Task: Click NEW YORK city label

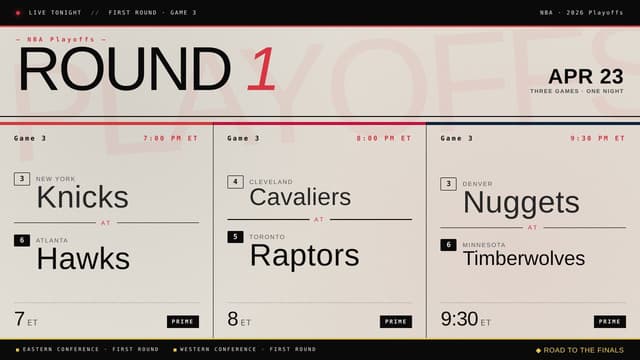Action: point(56,179)
